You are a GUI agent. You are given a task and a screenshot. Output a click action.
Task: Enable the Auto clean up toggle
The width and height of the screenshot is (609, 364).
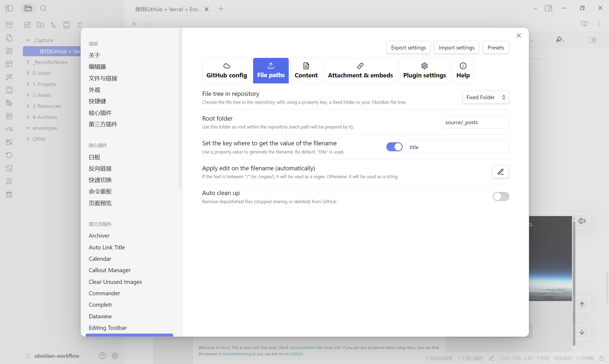click(x=501, y=196)
